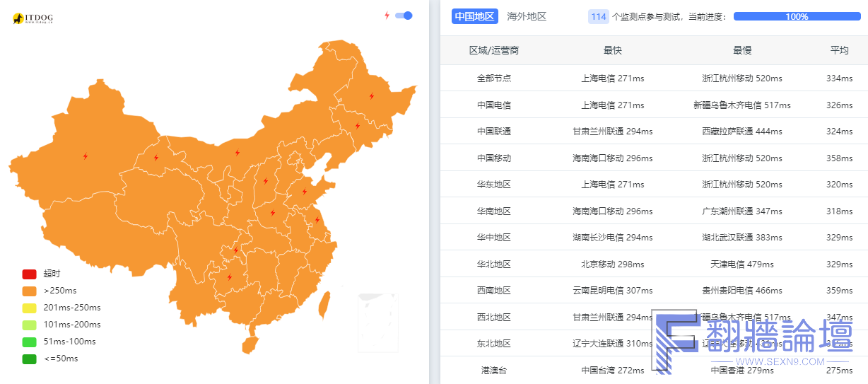
Task: Click the ITDOG logo
Action: coord(33,18)
